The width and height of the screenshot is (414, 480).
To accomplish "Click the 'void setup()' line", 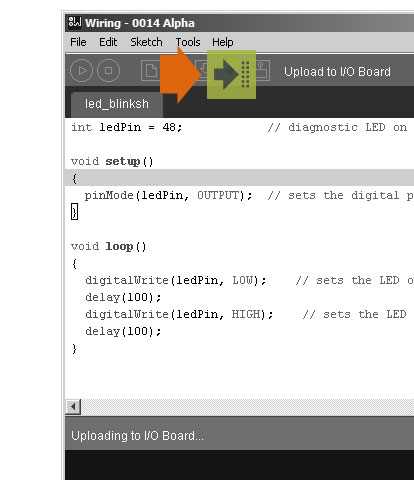I will click(112, 161).
